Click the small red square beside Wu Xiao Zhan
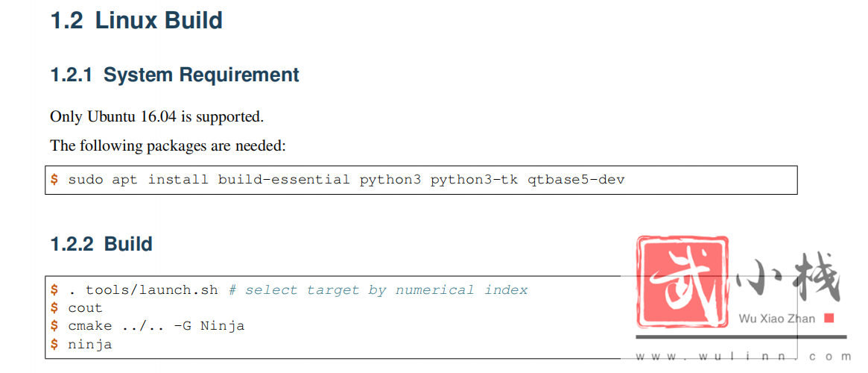Viewport: 868px width, 373px height. 829,318
